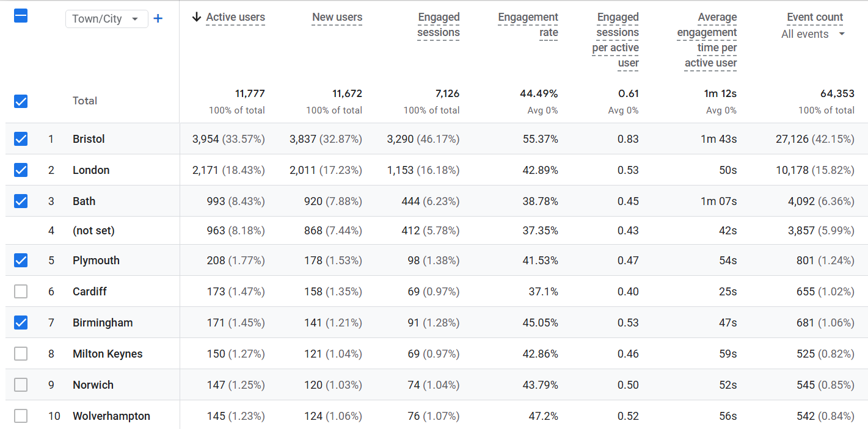Open the Town/City dimension dropdown
868x429 pixels.
tap(106, 19)
